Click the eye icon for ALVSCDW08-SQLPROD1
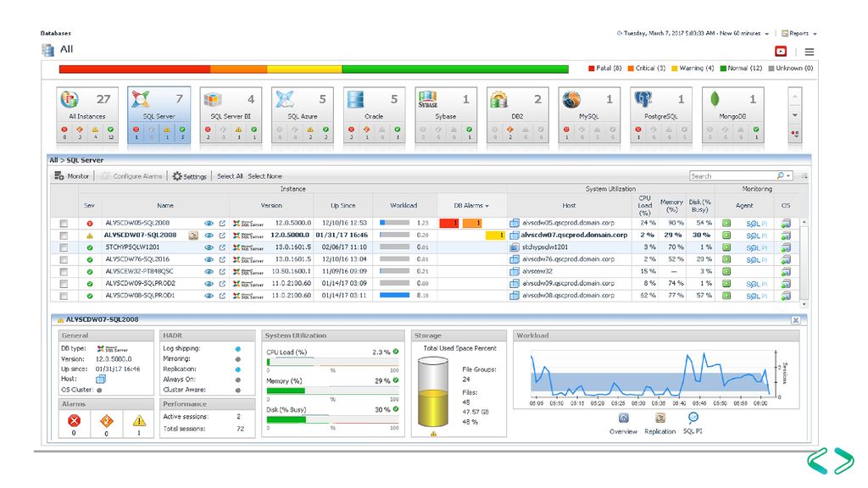 [209, 296]
